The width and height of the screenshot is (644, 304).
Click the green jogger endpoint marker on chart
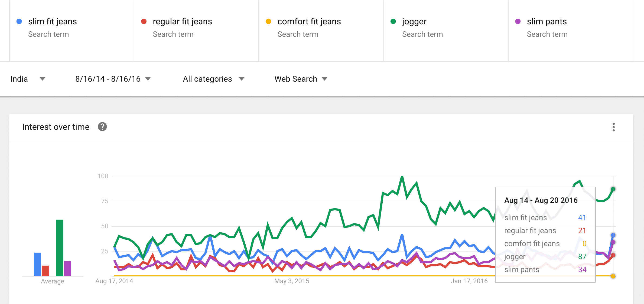[613, 189]
